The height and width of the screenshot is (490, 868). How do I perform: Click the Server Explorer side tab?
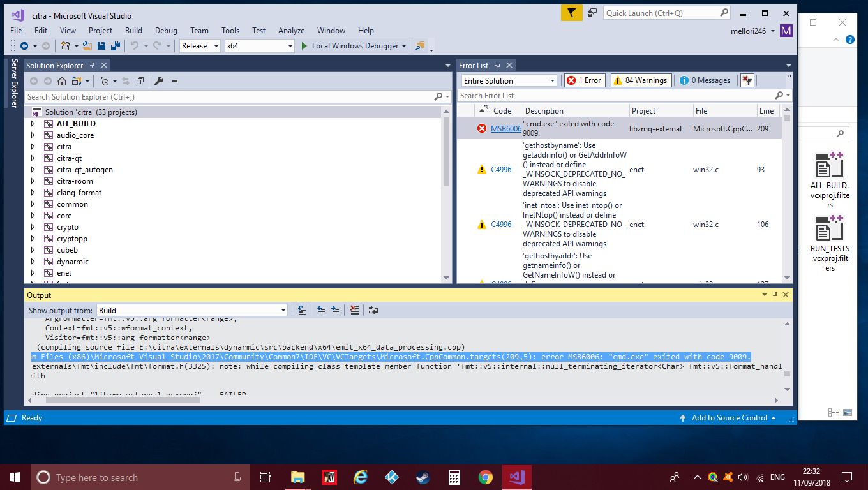[x=14, y=83]
